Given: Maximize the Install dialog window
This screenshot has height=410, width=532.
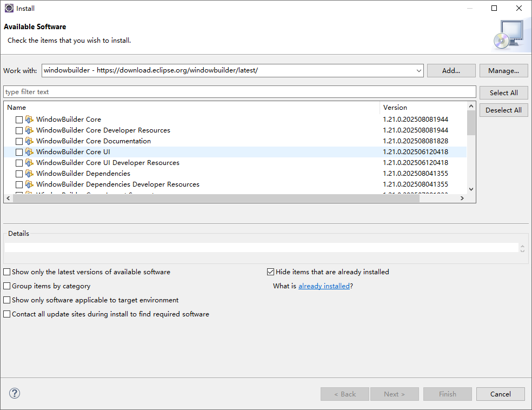Looking at the screenshot, I should (x=494, y=8).
